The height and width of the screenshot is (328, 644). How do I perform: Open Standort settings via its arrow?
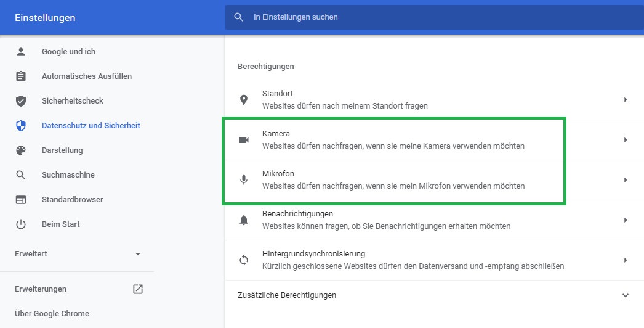[x=625, y=100]
